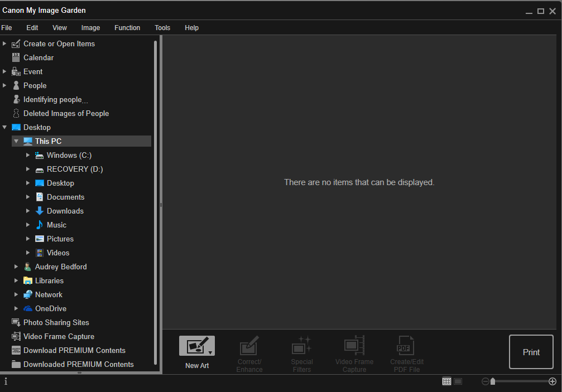Click the Print button
This screenshot has width=562, height=392.
531,352
